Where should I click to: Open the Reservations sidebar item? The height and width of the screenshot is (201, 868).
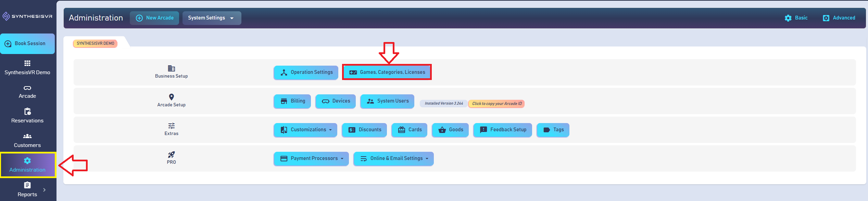[27, 116]
